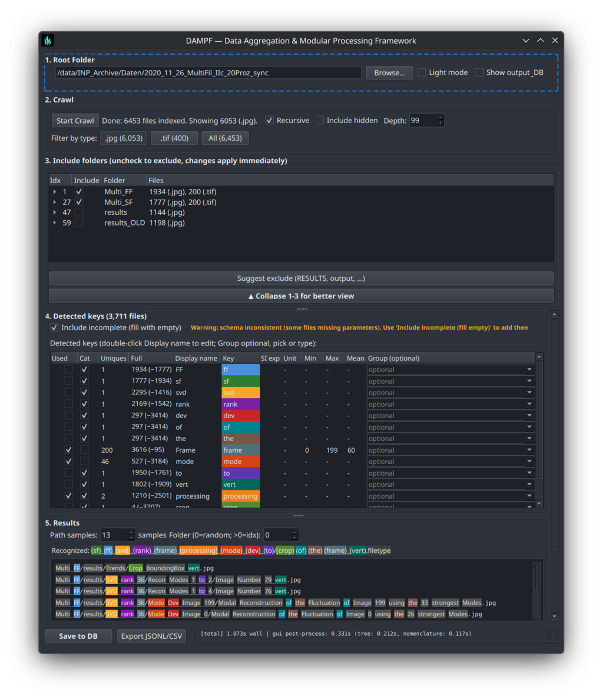Viewport: 603px width, 700px height.
Task: Uncheck the Used box for the Frame key
Action: (68, 450)
